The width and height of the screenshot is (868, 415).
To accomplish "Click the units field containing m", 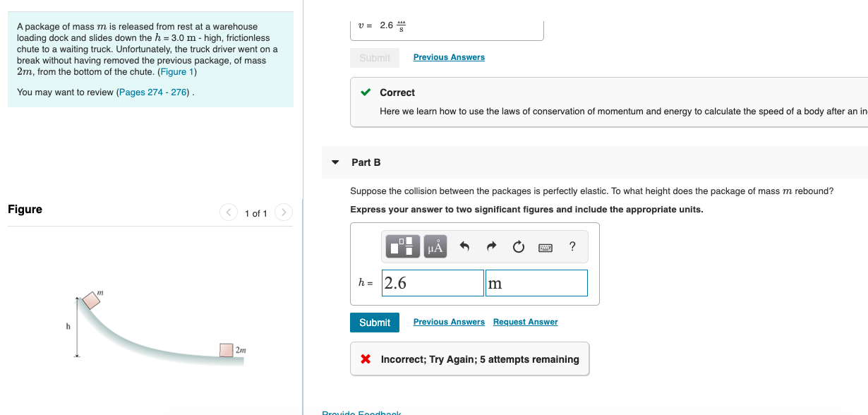I will (536, 282).
